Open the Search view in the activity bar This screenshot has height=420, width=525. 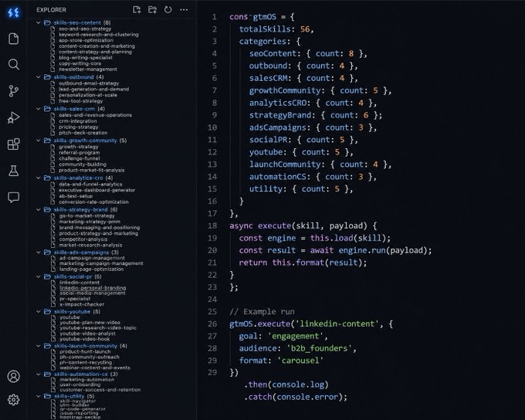tap(13, 64)
